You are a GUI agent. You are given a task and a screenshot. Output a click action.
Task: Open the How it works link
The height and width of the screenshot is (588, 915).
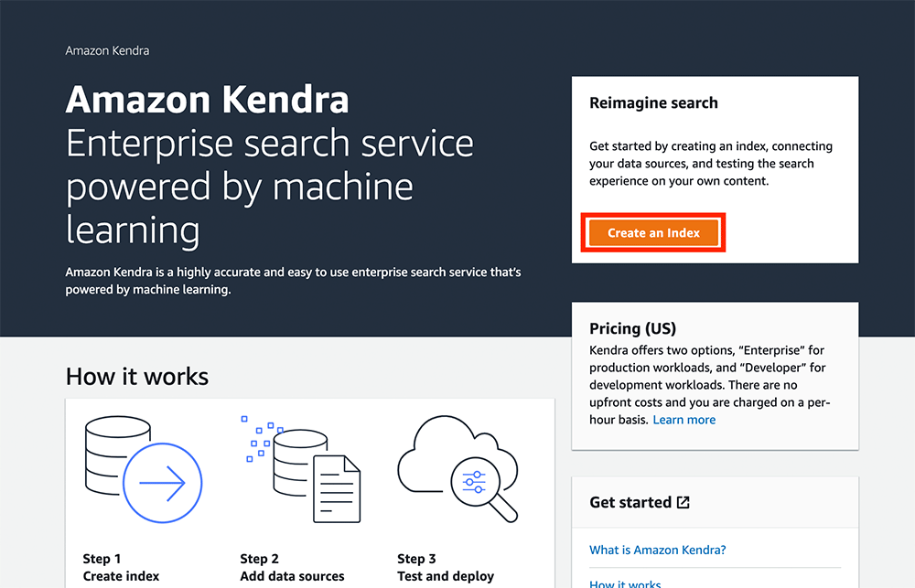625,583
